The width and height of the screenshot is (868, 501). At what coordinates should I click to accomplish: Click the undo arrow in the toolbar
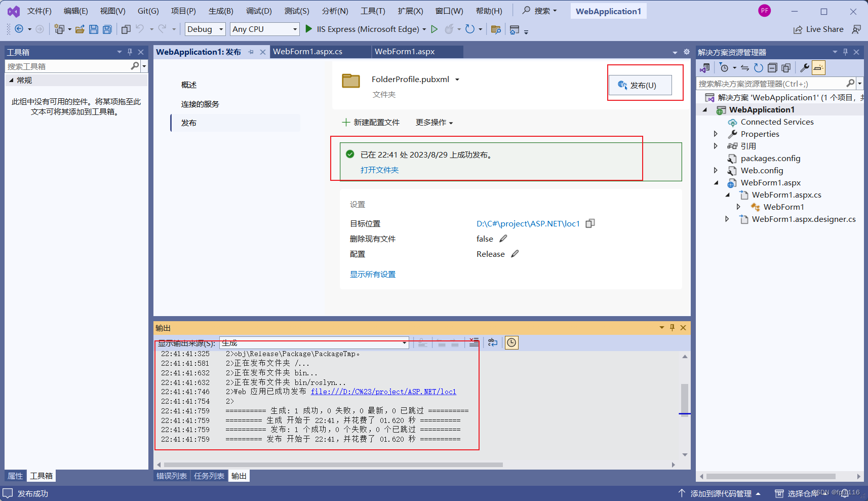click(140, 29)
